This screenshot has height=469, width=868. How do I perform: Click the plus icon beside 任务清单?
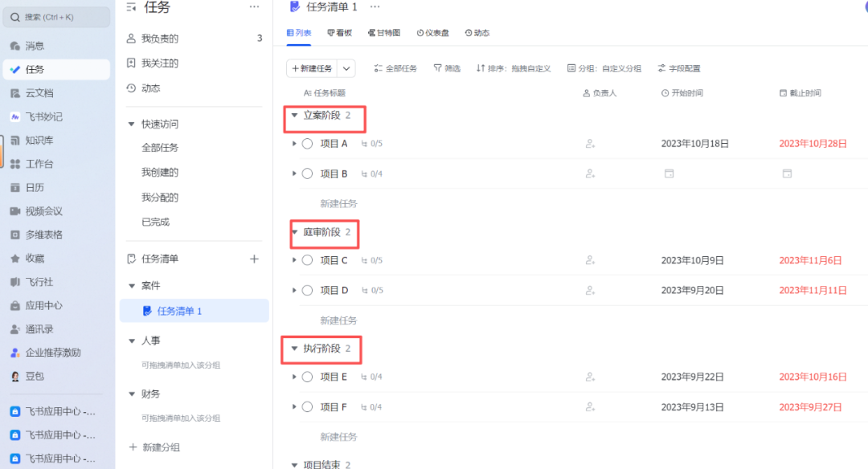point(255,259)
